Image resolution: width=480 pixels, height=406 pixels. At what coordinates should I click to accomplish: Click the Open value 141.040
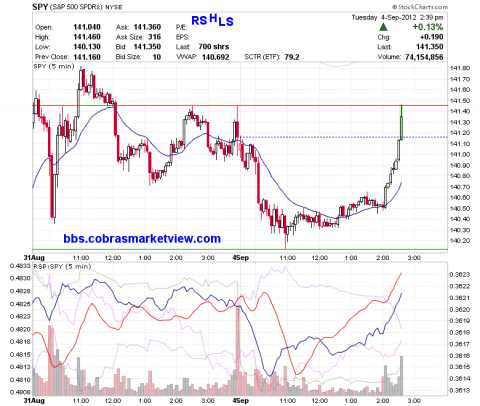pos(87,27)
